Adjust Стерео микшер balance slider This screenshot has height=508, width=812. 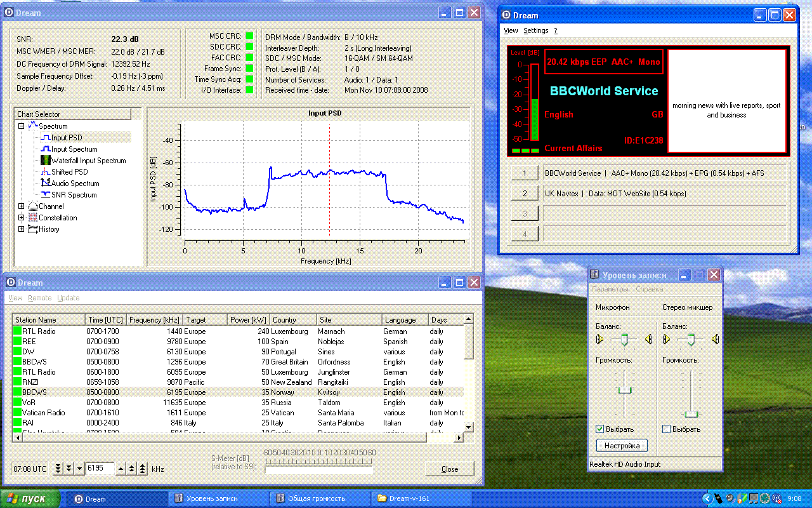691,340
